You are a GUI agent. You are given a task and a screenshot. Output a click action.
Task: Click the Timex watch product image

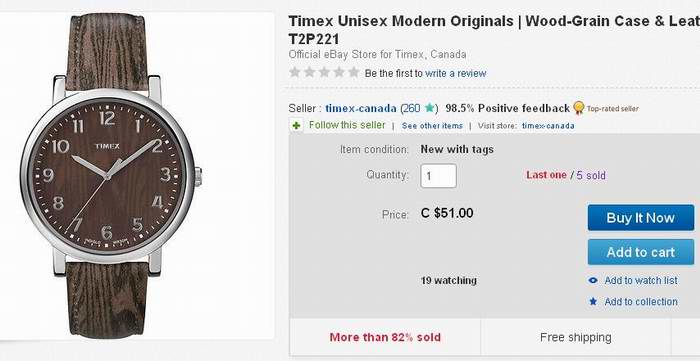tap(111, 175)
